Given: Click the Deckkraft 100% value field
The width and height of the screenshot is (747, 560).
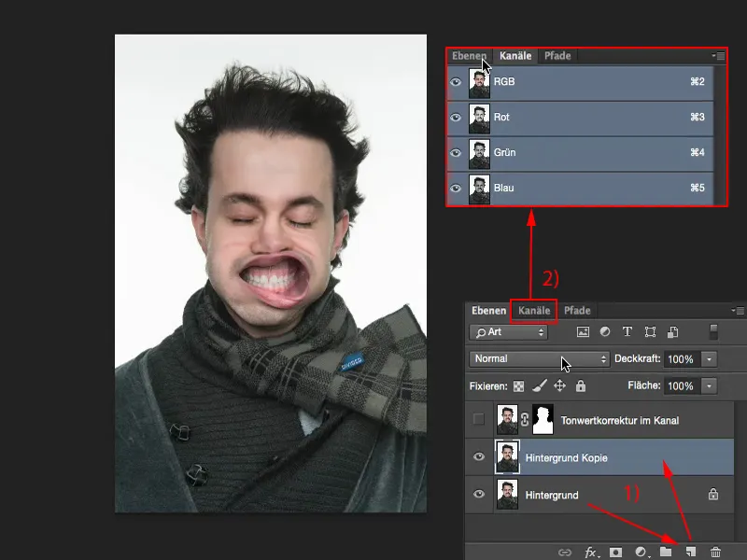Looking at the screenshot, I should (x=682, y=359).
